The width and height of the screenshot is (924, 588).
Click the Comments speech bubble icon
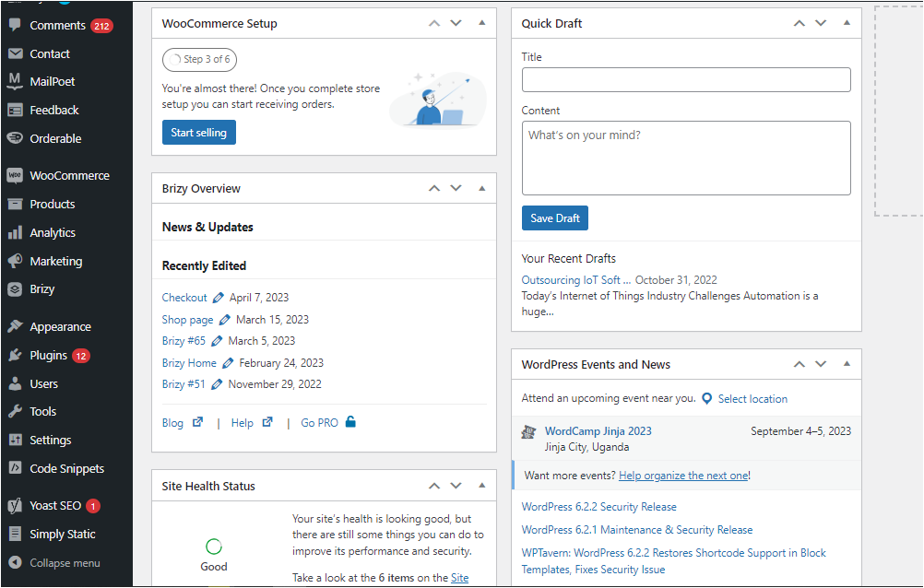[15, 25]
